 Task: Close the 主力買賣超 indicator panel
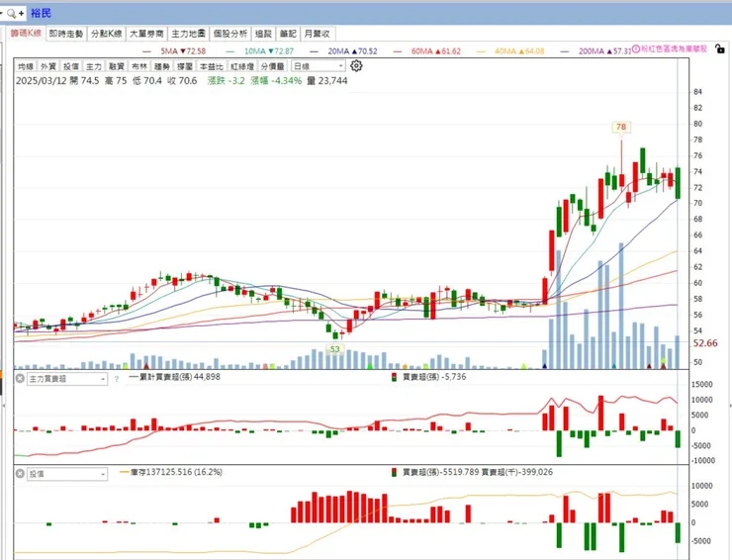20,378
